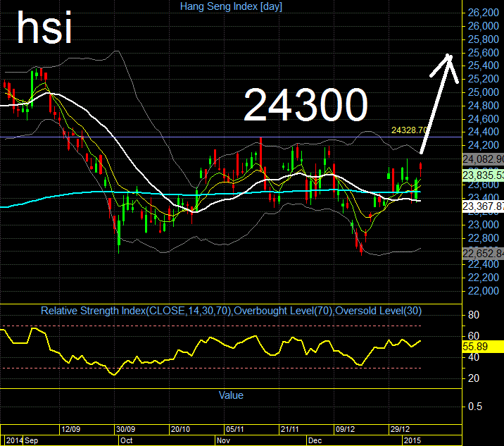Screen dimensions: 504x446
Task: Select the Oct month label
Action: (126, 440)
